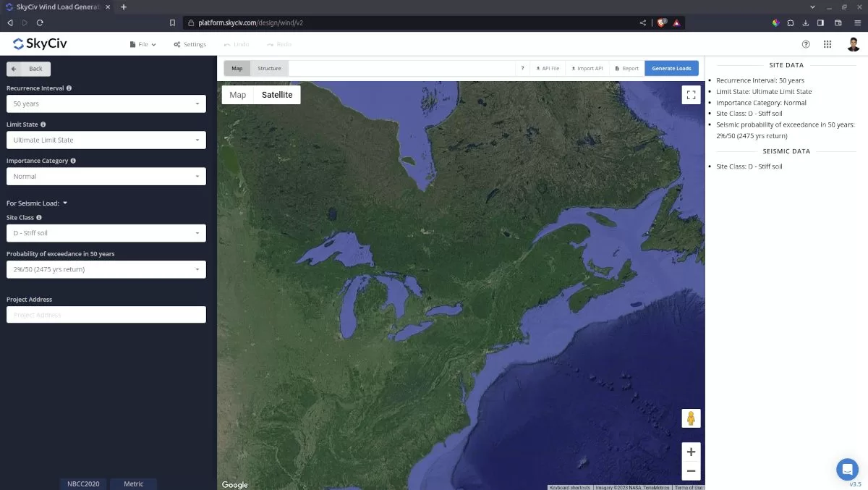Open the chat support bubble

tap(847, 469)
